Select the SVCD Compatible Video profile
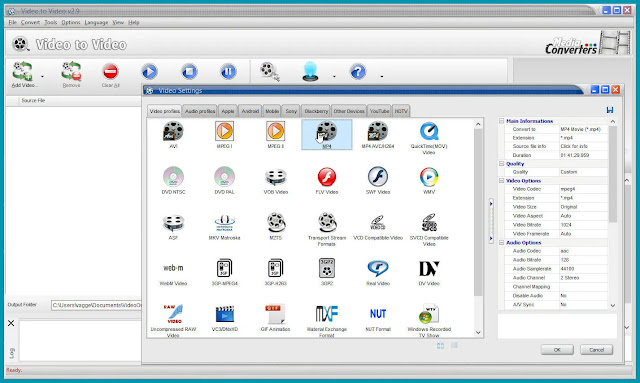 click(x=429, y=223)
